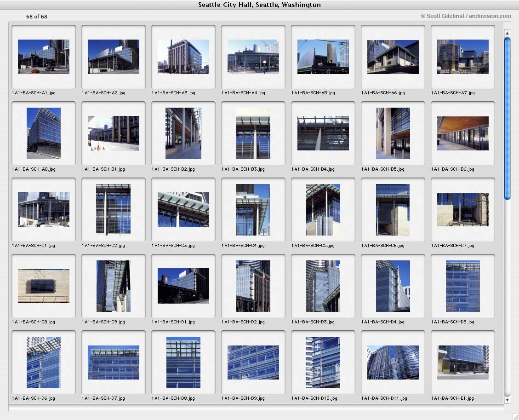Open the picture above 1A1-BA-SCH-C2.jpg
This screenshot has height=420, width=519.
pos(114,209)
